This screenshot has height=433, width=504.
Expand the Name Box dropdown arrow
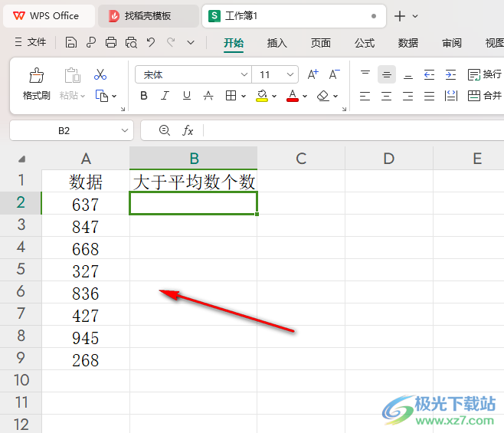[x=125, y=130]
